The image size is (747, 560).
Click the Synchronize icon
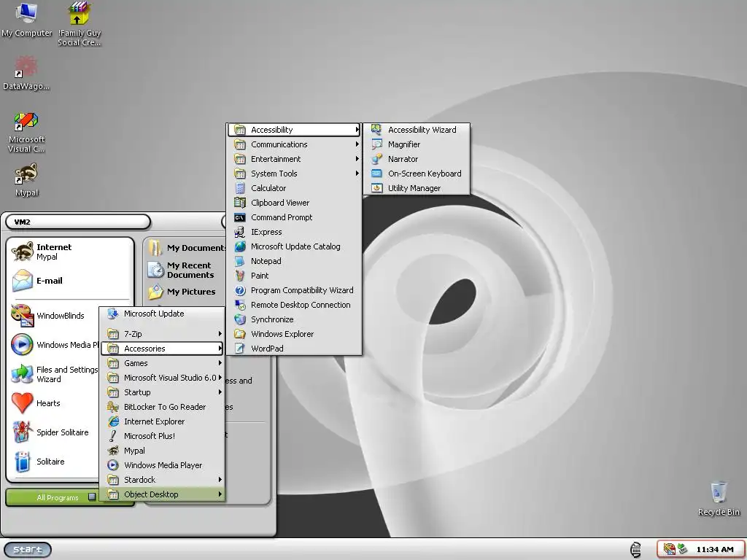240,319
